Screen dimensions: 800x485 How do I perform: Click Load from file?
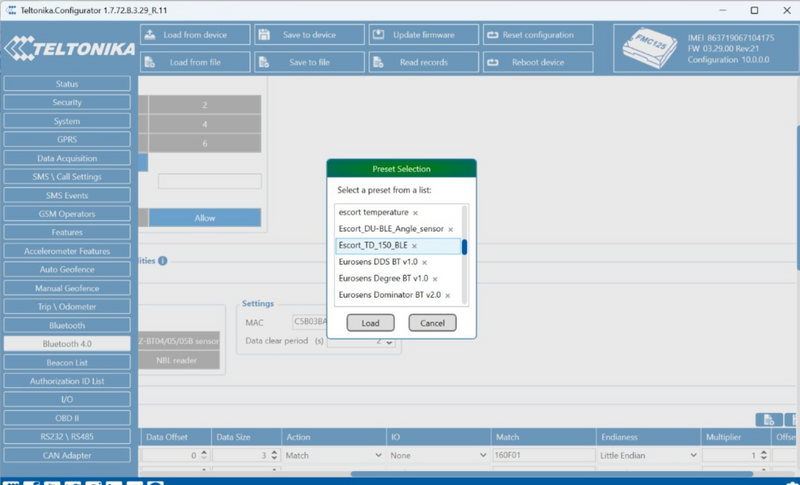tap(195, 62)
